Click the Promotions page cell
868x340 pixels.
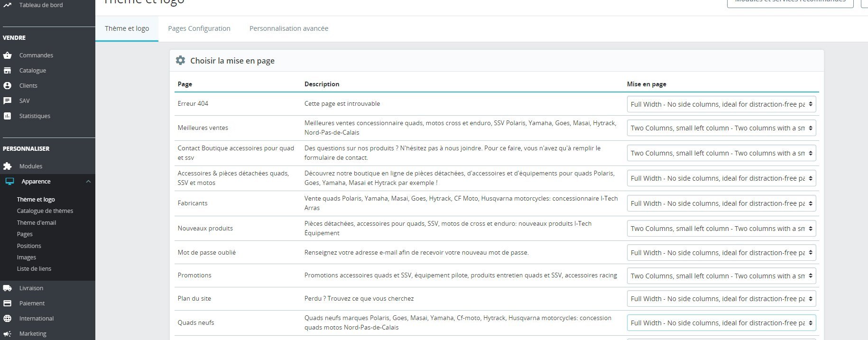(x=194, y=276)
